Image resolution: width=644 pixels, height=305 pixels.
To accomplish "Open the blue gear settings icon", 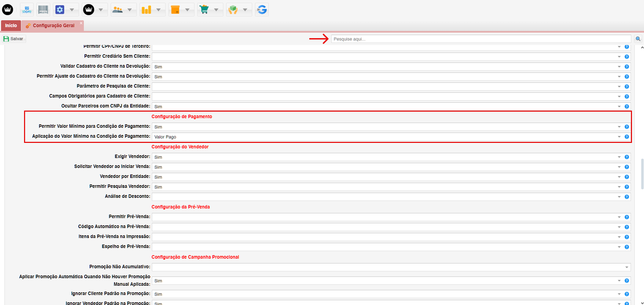I will (60, 10).
